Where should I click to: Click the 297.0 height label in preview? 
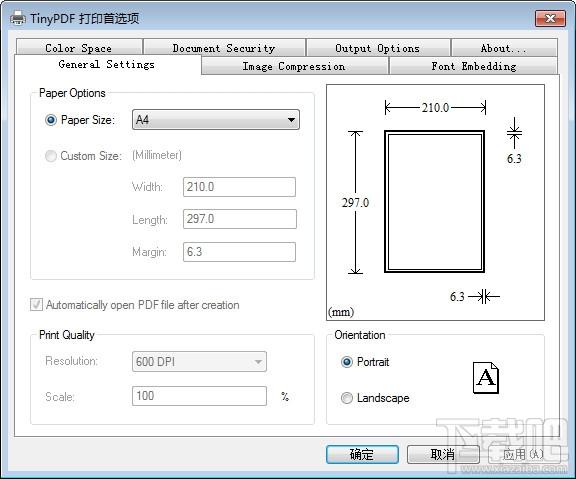pos(355,202)
